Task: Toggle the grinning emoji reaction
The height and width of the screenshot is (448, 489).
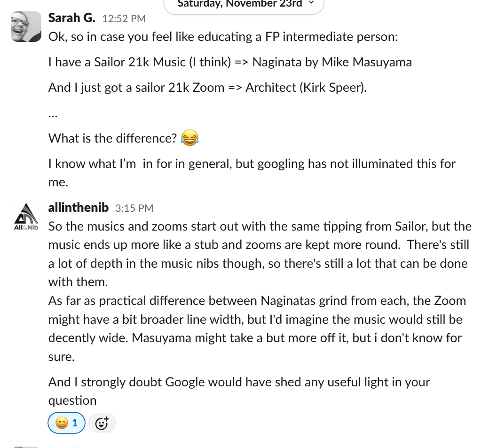Action: 66,423
